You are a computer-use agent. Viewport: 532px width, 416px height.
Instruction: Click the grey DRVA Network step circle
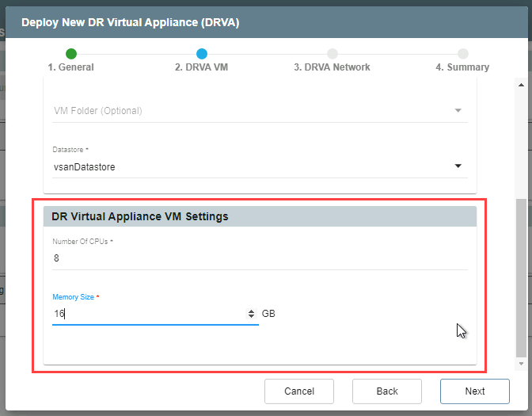332,54
